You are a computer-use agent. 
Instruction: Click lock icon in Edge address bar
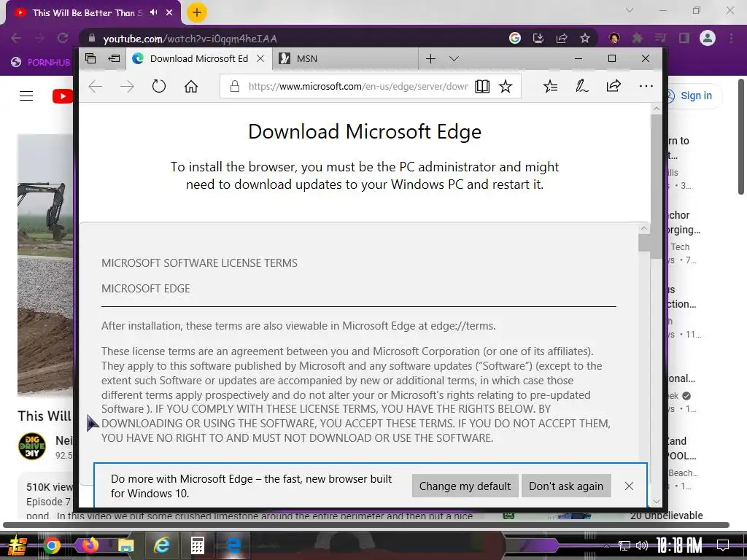234,86
